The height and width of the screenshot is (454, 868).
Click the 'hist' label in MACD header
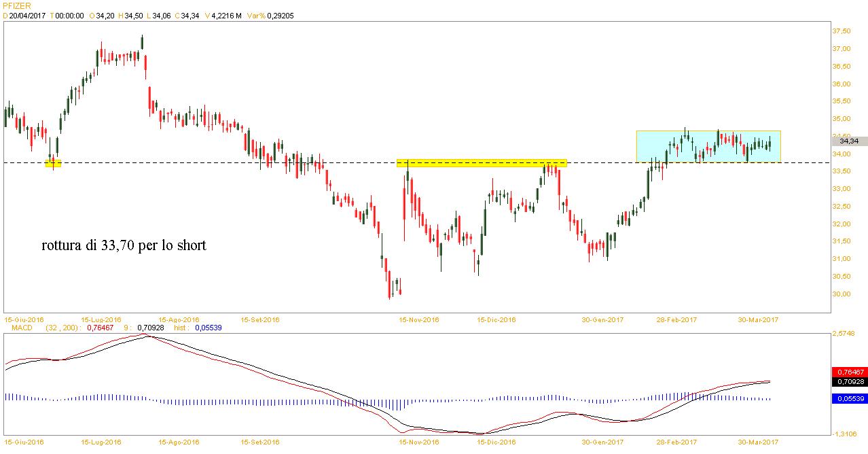pos(182,328)
